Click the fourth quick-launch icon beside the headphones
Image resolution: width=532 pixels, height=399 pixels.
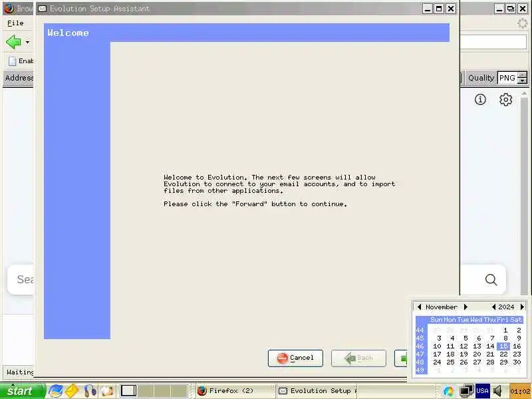pyautogui.click(x=107, y=391)
